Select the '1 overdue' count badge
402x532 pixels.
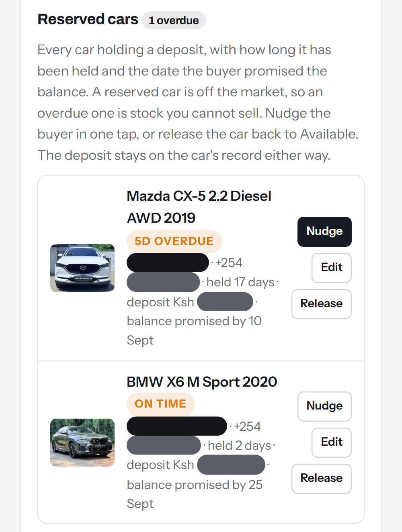click(x=174, y=20)
